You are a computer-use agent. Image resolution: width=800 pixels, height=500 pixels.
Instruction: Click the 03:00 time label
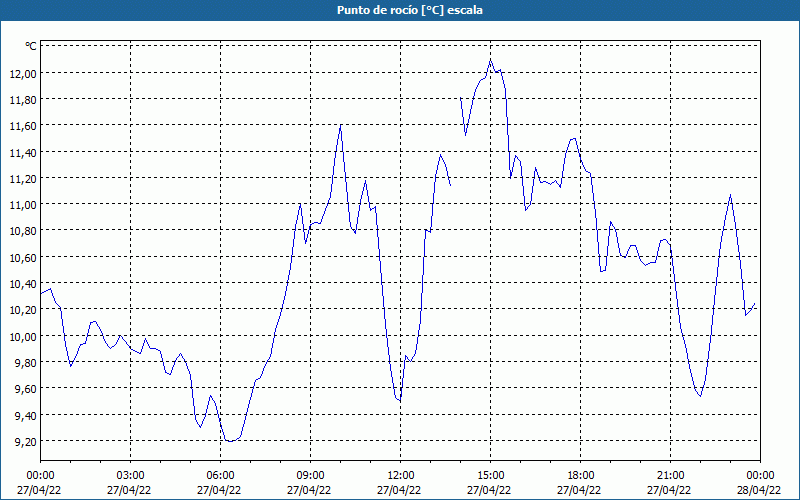[x=131, y=476]
